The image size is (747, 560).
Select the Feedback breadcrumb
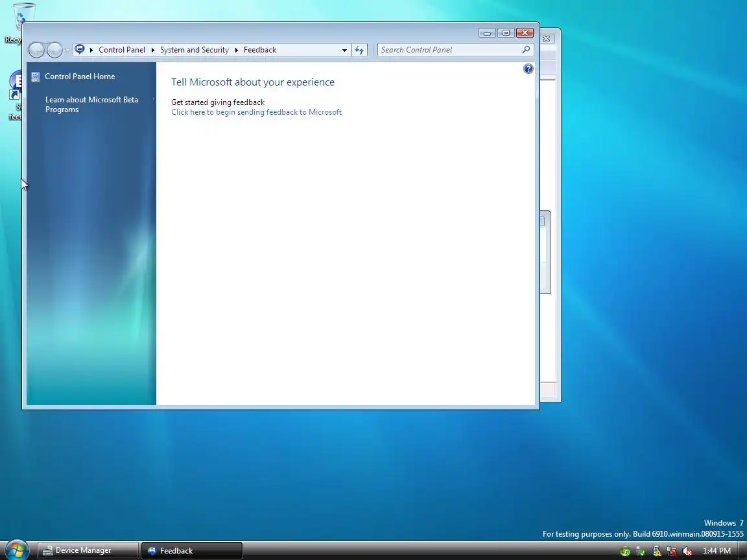pyautogui.click(x=259, y=50)
